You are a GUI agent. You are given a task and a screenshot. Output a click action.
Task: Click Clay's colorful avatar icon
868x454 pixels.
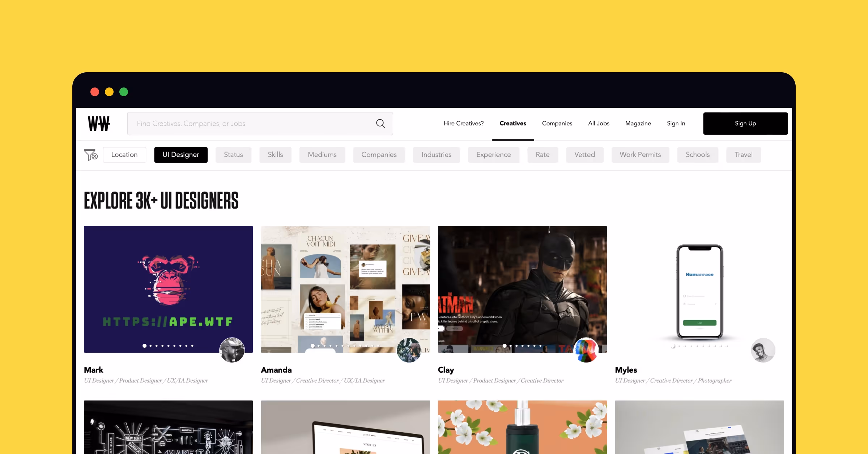[x=586, y=350]
